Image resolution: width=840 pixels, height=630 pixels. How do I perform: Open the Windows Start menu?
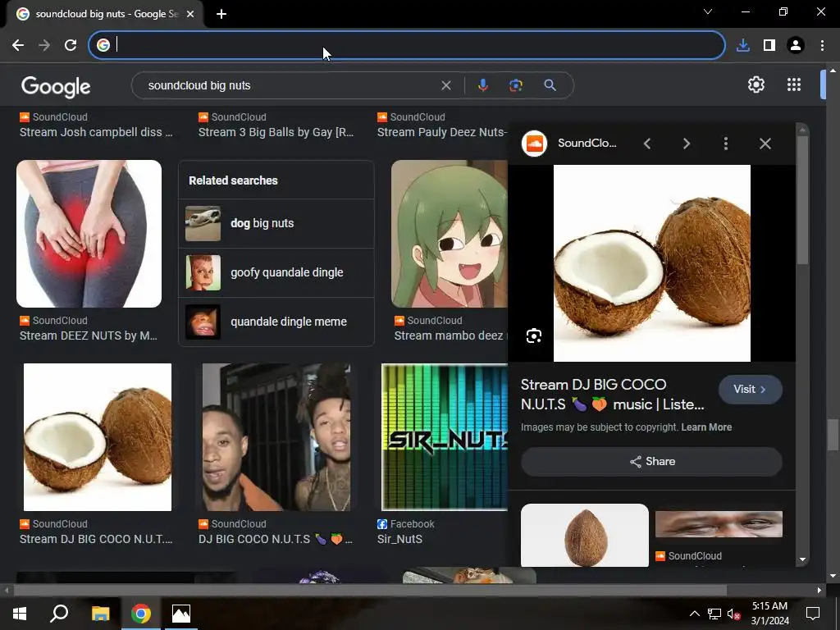20,614
